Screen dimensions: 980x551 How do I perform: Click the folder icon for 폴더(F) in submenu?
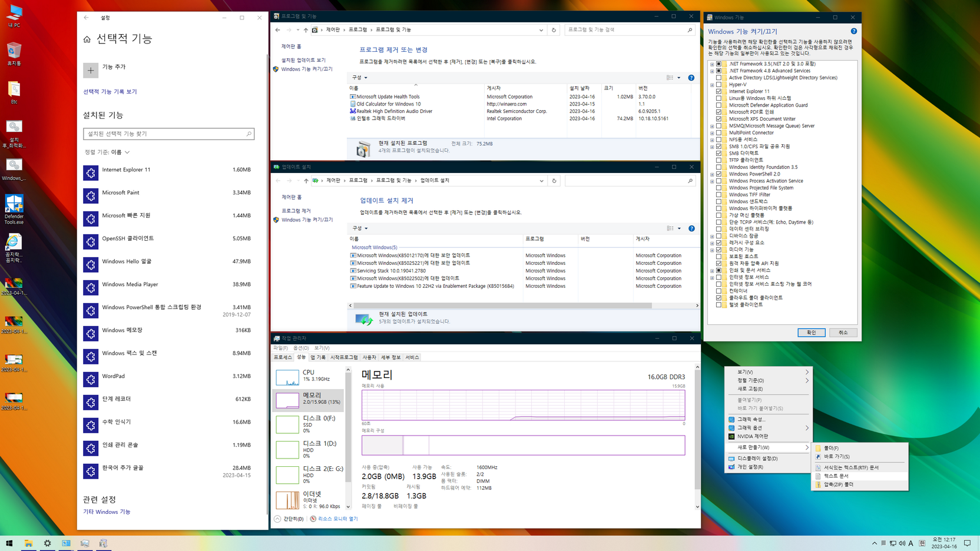[x=818, y=449]
